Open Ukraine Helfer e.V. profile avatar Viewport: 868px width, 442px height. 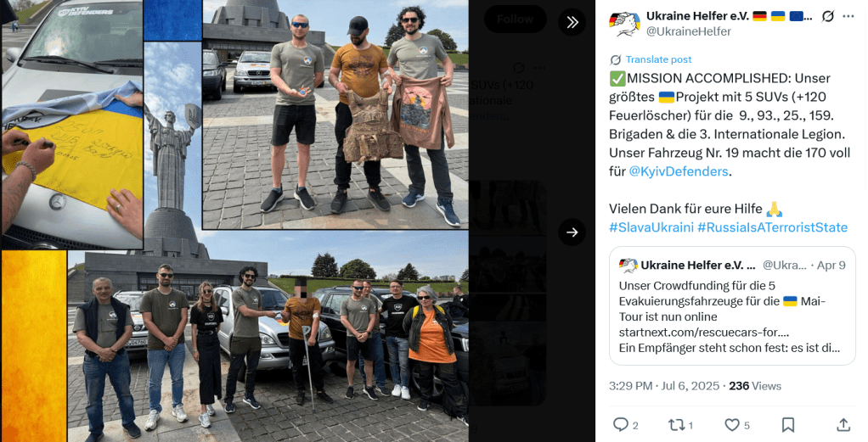coord(624,24)
